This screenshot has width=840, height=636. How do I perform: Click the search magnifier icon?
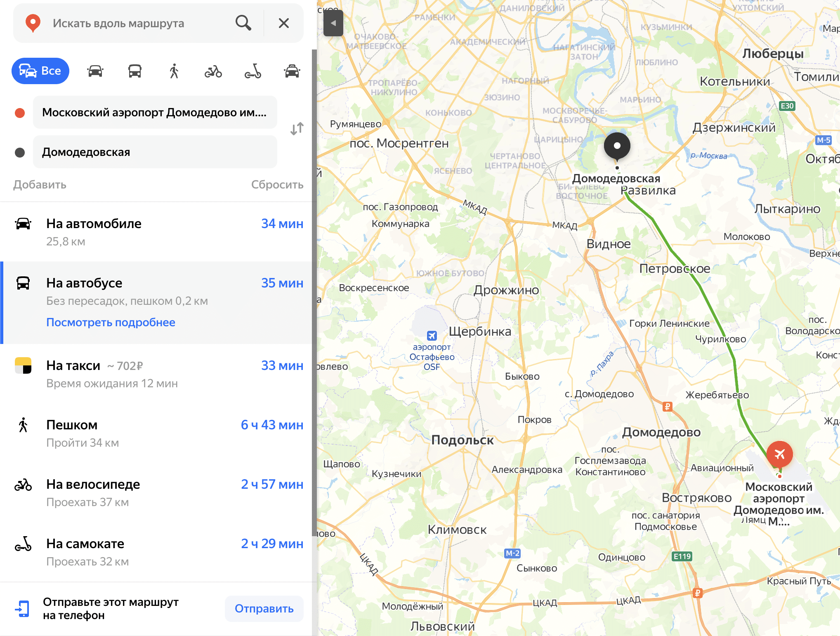point(243,23)
